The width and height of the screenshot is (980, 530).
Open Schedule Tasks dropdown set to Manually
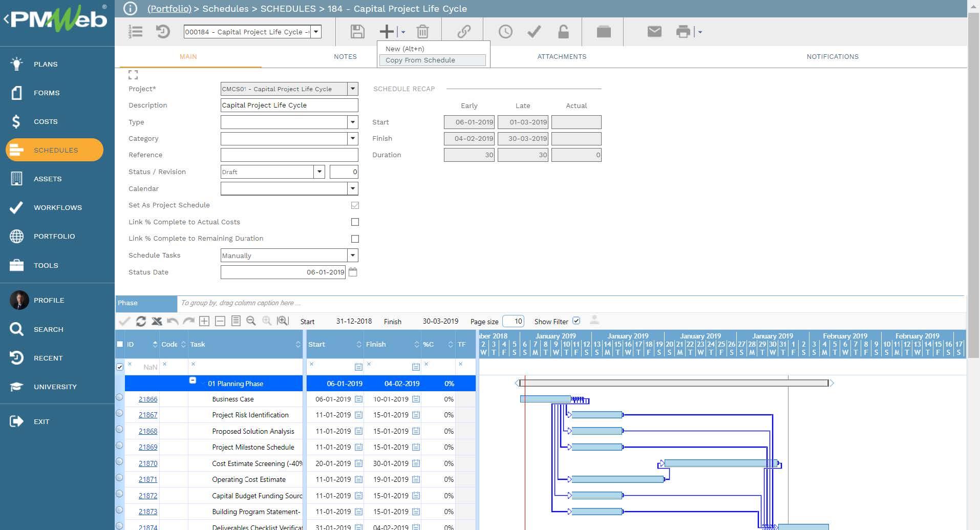[x=352, y=255]
